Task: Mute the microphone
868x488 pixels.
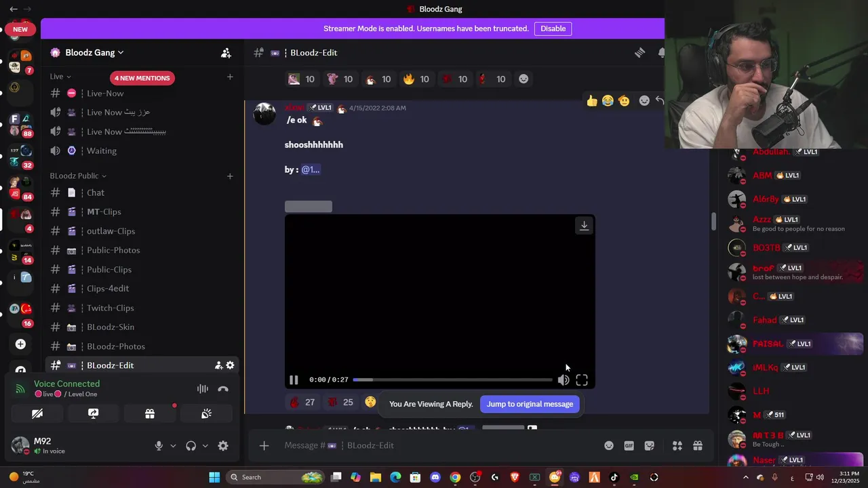Action: 159,446
